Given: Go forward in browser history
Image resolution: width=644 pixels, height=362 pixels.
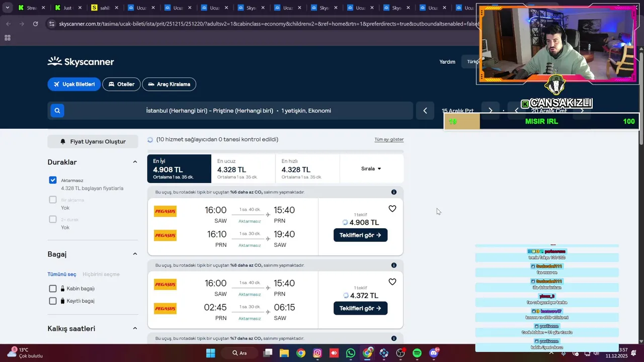Looking at the screenshot, I should point(22,24).
